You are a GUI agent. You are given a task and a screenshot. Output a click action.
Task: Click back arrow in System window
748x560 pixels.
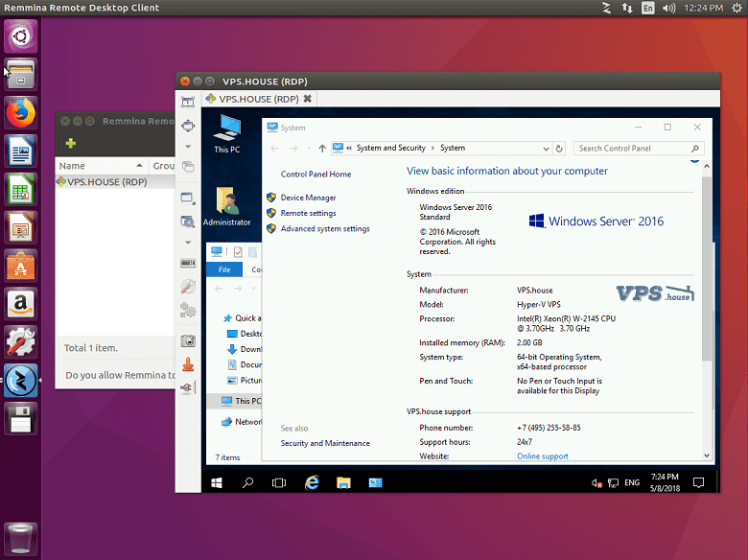point(274,149)
